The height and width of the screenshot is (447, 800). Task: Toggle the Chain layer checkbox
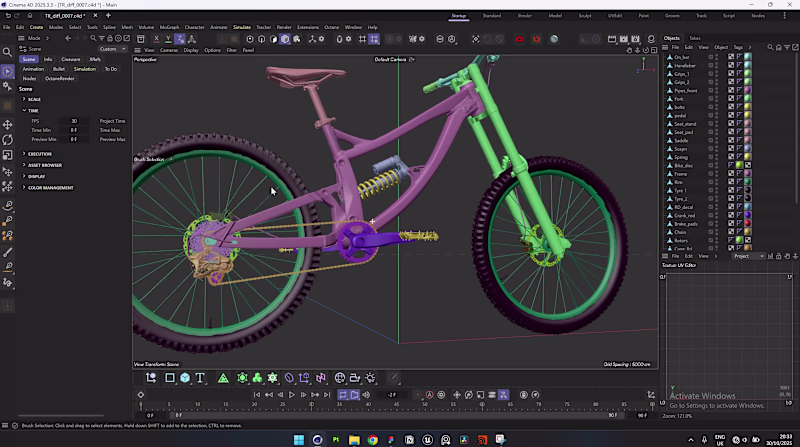tap(711, 232)
